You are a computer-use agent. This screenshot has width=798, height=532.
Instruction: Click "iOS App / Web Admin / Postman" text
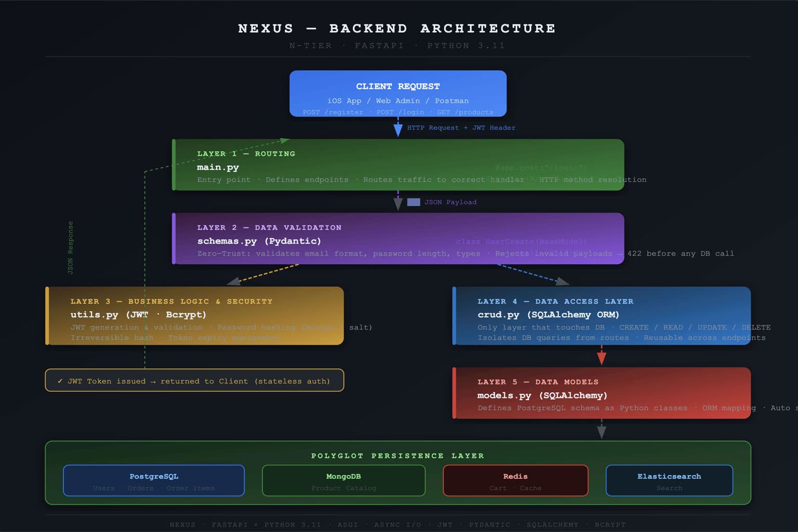coord(398,101)
